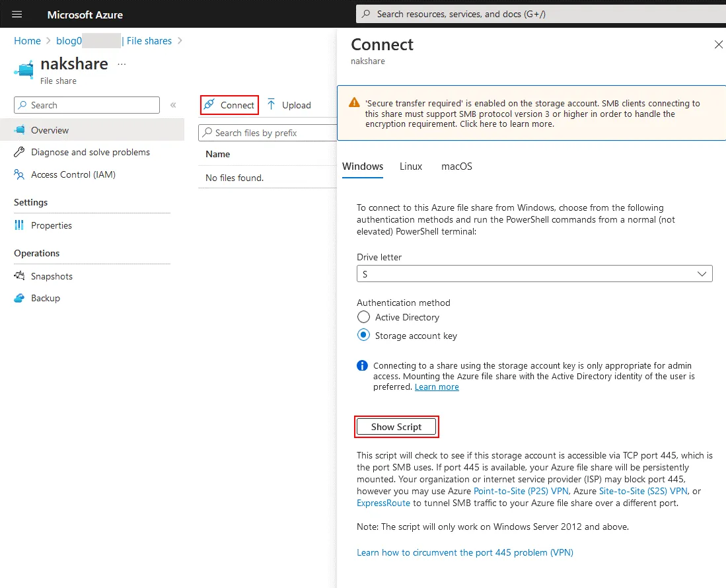Screen dimensions: 726x588
Task: Open Access Control (IAM)
Action: pos(73,174)
